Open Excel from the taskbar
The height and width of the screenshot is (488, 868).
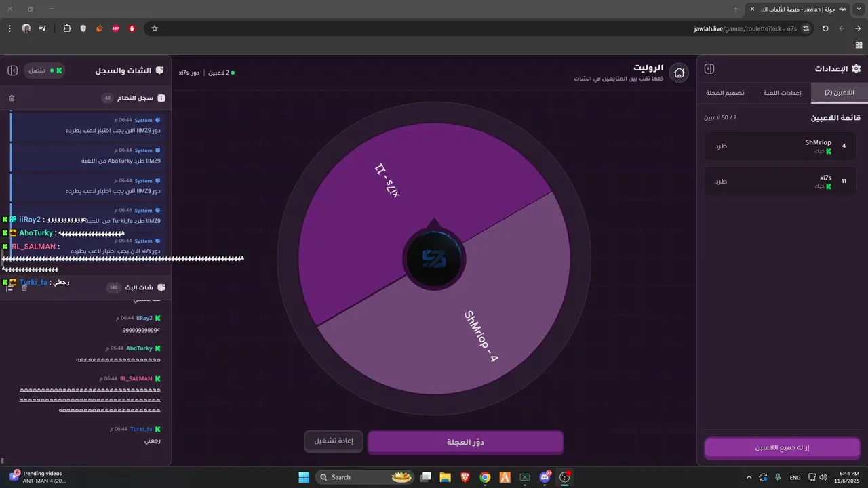tap(524, 477)
